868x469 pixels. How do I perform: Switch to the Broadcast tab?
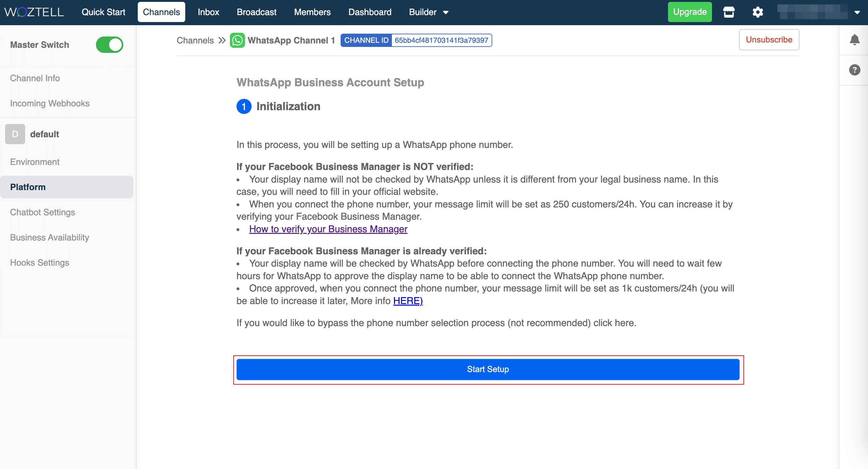pyautogui.click(x=256, y=12)
